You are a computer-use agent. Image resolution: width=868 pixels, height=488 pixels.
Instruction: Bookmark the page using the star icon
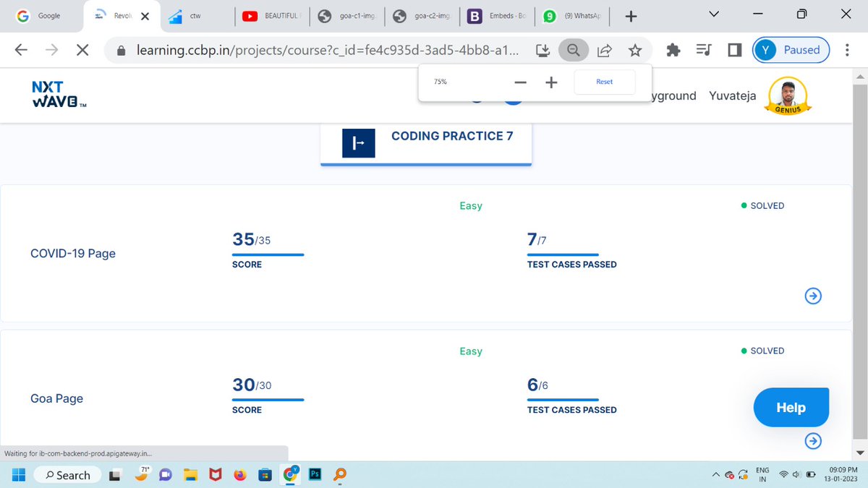[635, 50]
